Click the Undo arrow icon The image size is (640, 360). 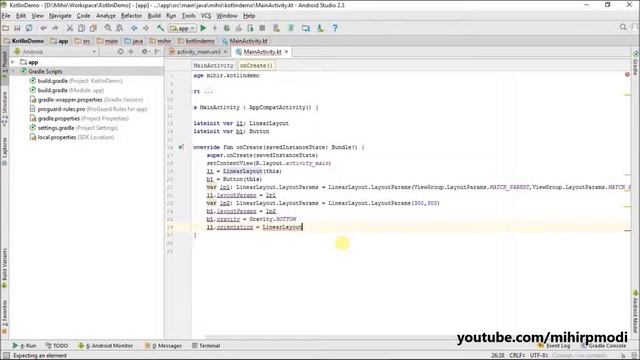tap(43, 28)
